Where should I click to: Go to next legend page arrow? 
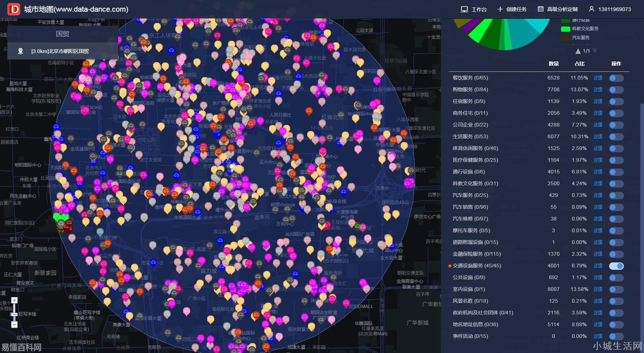click(595, 51)
